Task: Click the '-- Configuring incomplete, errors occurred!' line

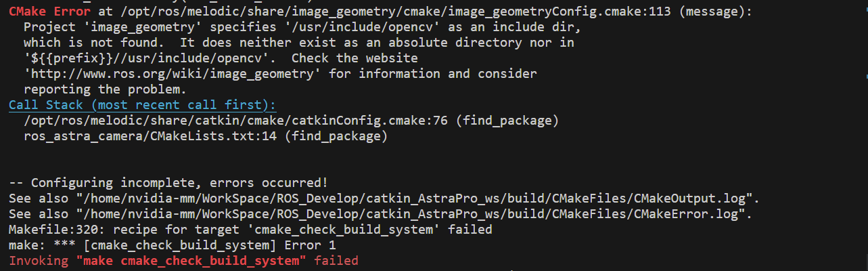Action: point(168,183)
